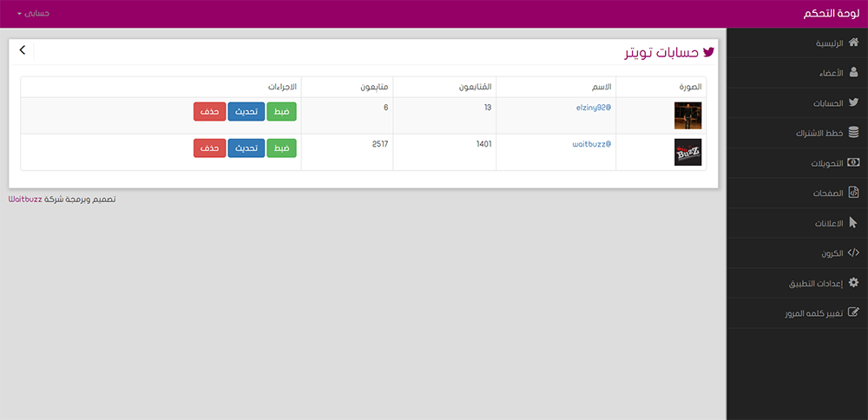The width and height of the screenshot is (868, 420).
Task: Open الرئيسية menu item
Action: click(x=797, y=43)
